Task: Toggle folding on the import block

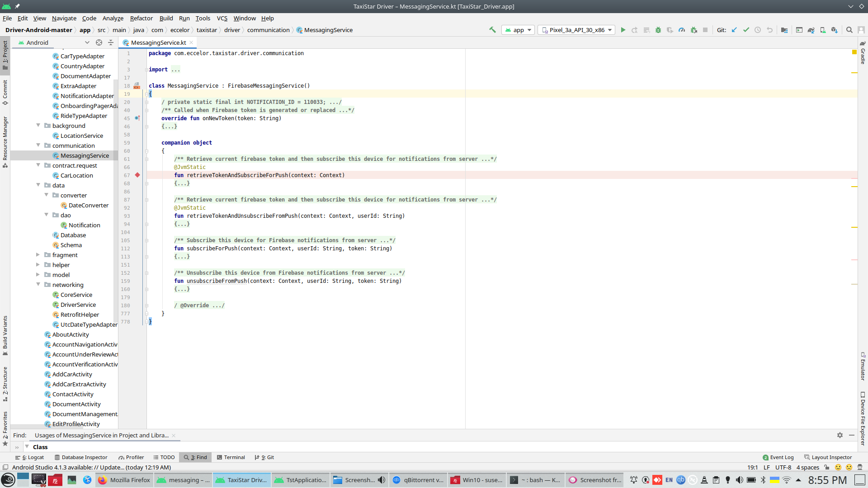Action: click(146, 70)
